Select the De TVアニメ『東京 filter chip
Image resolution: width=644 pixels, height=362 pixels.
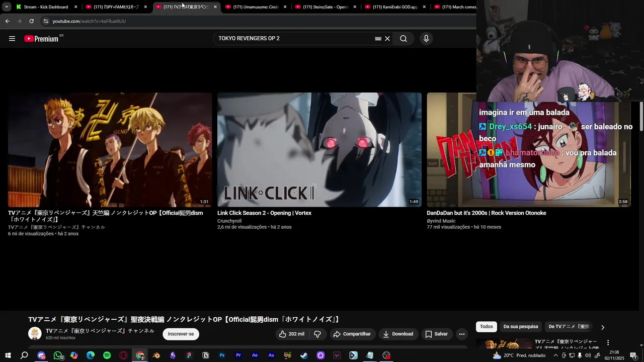point(569,327)
